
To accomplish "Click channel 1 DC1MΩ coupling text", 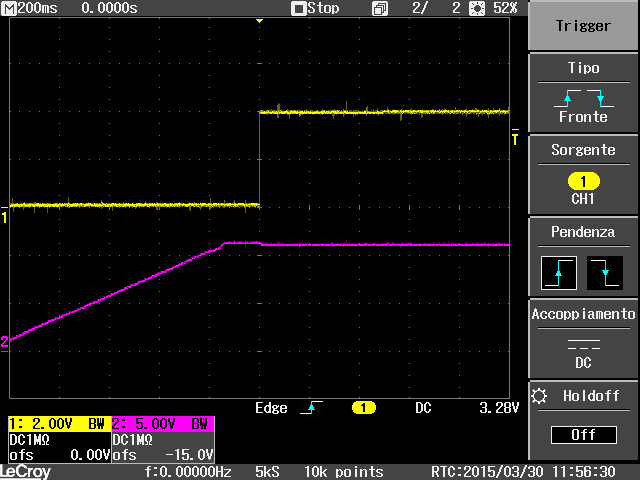I will point(29,440).
